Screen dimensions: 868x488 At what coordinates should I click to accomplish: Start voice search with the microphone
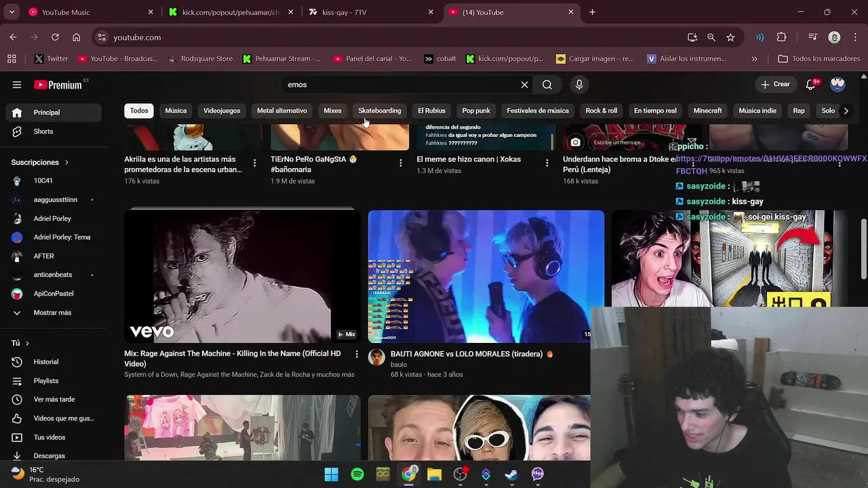579,85
